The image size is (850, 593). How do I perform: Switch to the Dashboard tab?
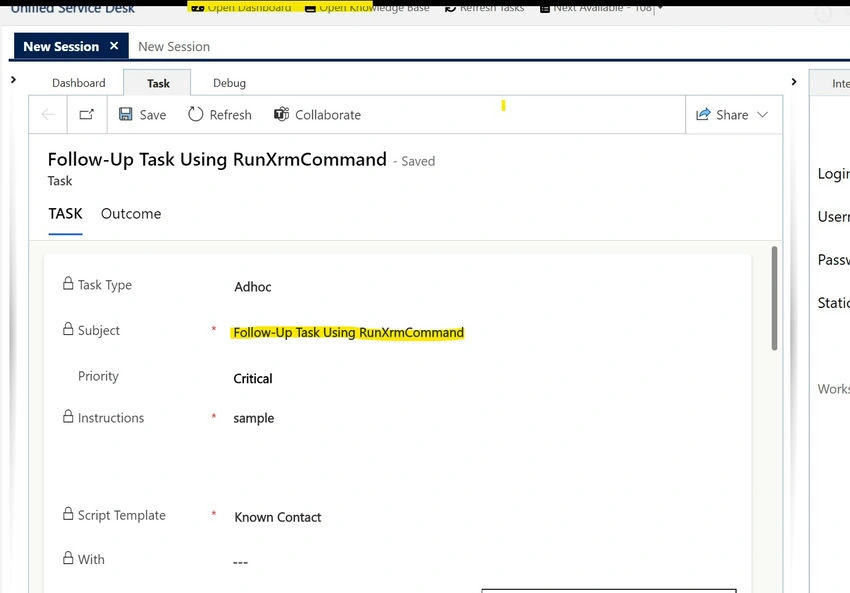pos(79,83)
